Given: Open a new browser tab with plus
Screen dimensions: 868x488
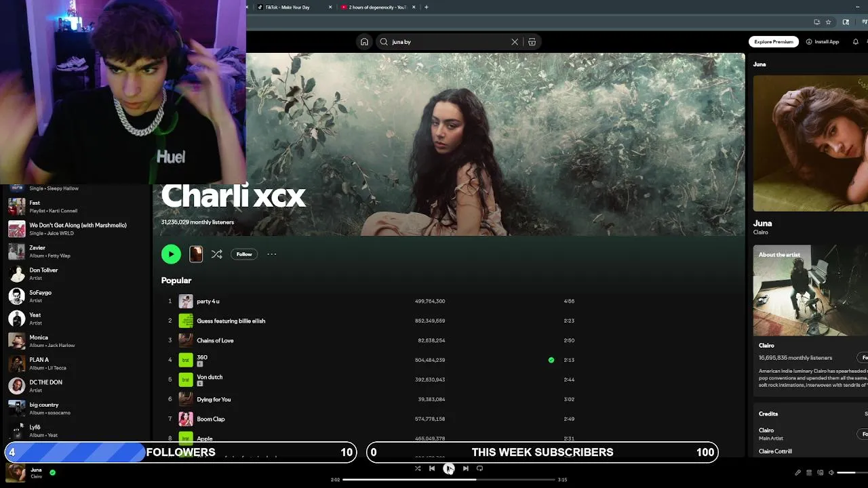Looking at the screenshot, I should point(426,7).
